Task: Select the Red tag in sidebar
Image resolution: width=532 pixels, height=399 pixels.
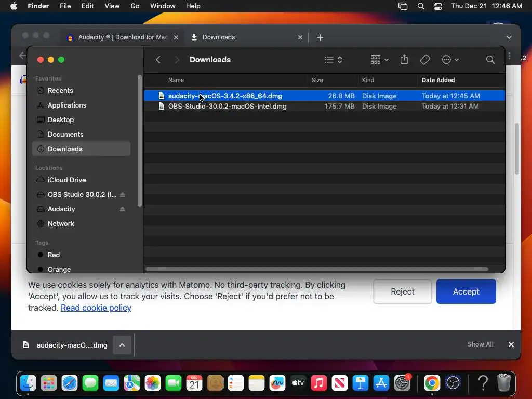Action: click(82, 255)
